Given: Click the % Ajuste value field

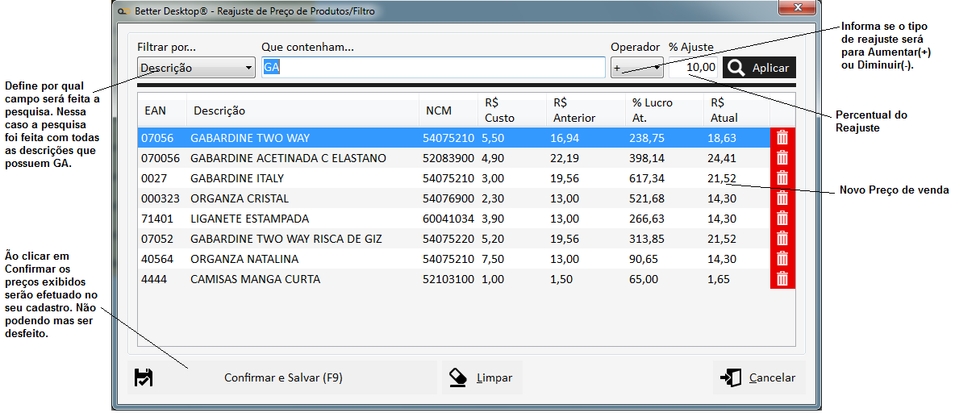Looking at the screenshot, I should tap(693, 68).
